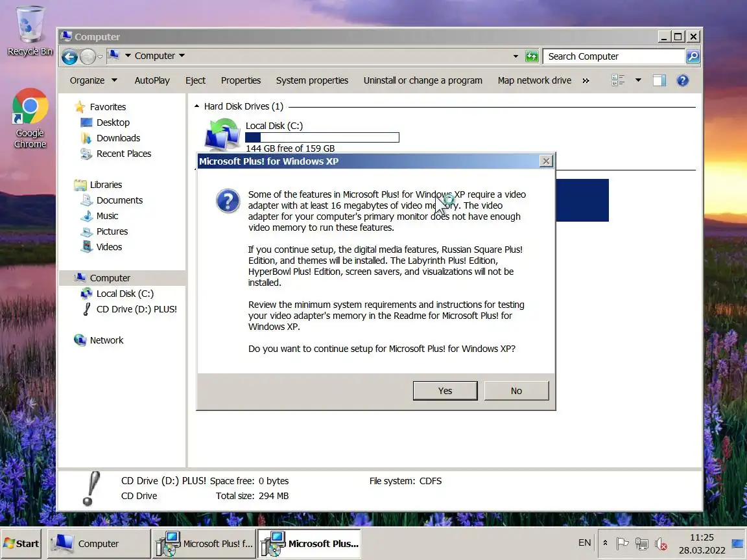Viewport: 747px width, 560px height.
Task: Open Music library
Action: click(107, 216)
